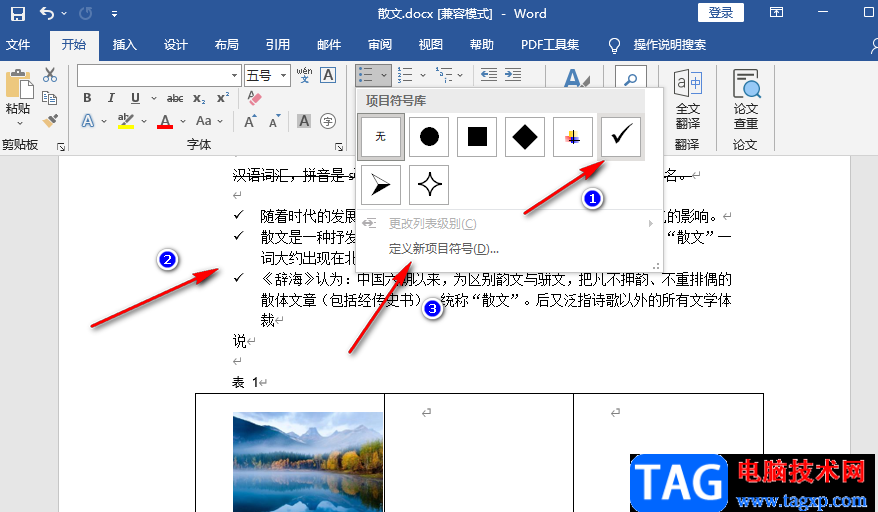Toggle italic formatting
This screenshot has width=878, height=512.
[111, 98]
